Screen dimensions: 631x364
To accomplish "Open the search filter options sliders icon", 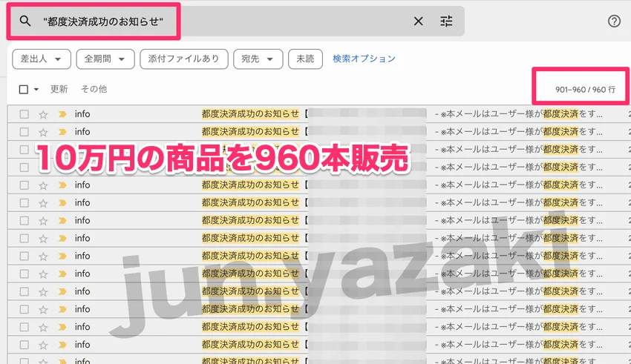I will coord(446,21).
